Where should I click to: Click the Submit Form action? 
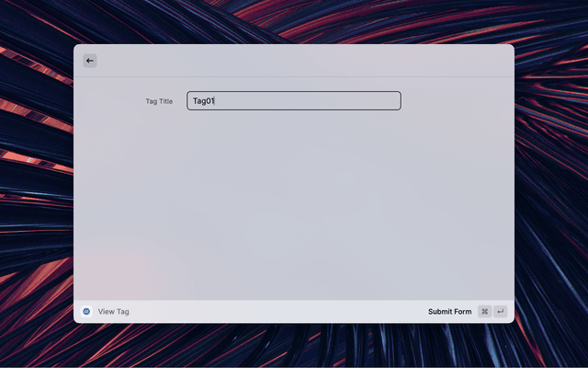pyautogui.click(x=449, y=312)
